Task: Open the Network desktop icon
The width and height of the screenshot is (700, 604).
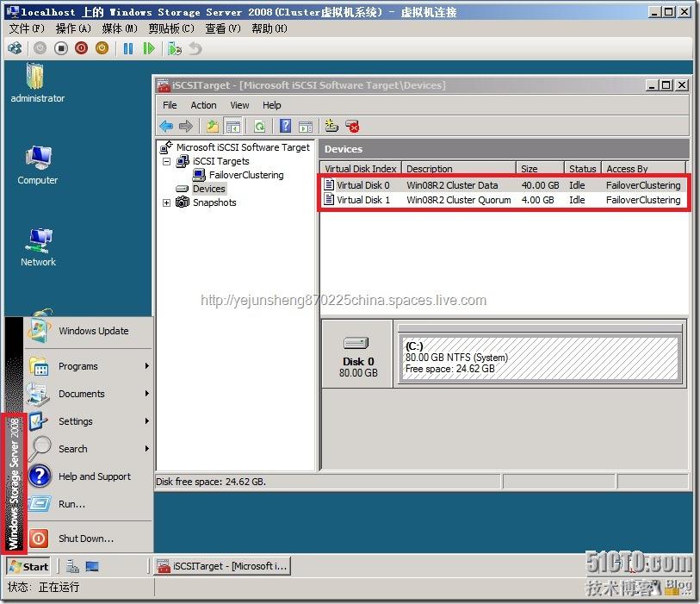Action: pyautogui.click(x=38, y=247)
